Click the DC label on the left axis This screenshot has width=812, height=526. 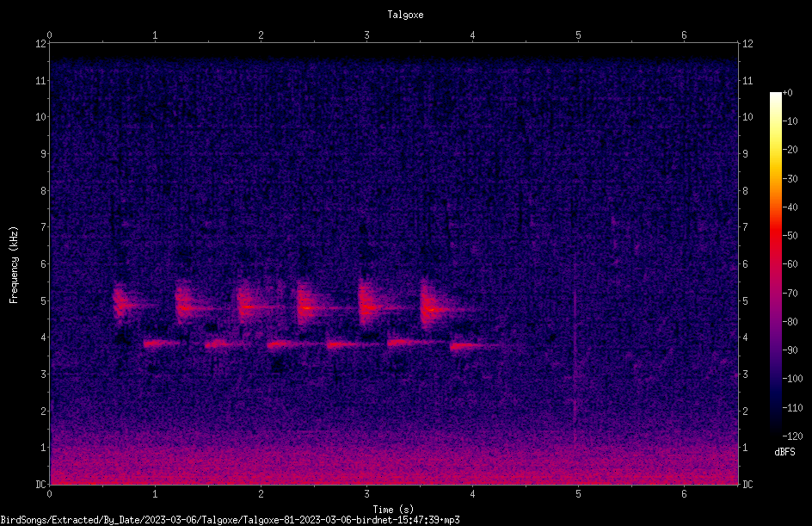tap(41, 485)
